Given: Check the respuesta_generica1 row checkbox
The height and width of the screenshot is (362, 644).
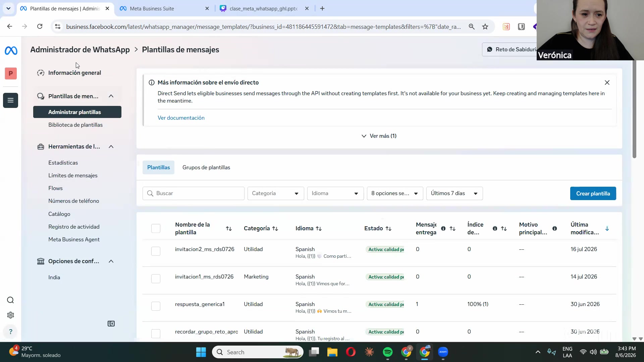Looking at the screenshot, I should point(156,306).
